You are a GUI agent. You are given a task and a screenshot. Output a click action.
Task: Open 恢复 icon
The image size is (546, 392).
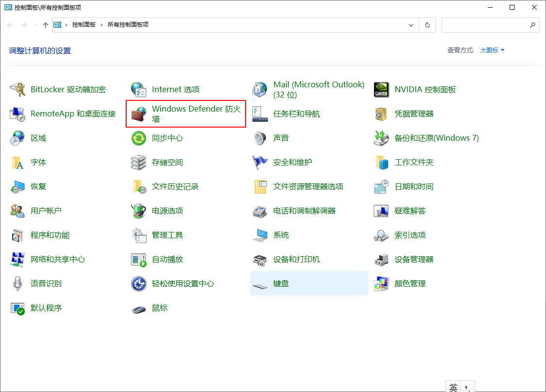pyautogui.click(x=17, y=187)
